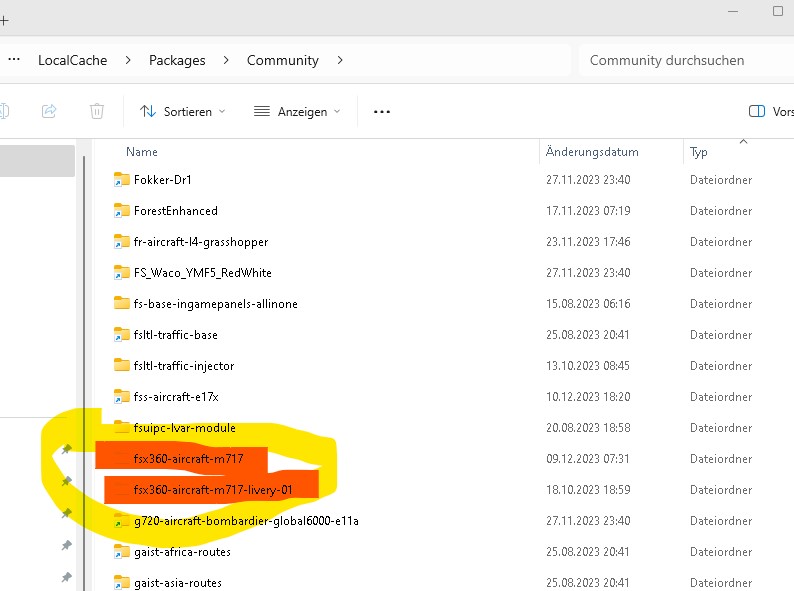The width and height of the screenshot is (794, 591).
Task: Select Packages in the address bar
Action: (x=177, y=60)
